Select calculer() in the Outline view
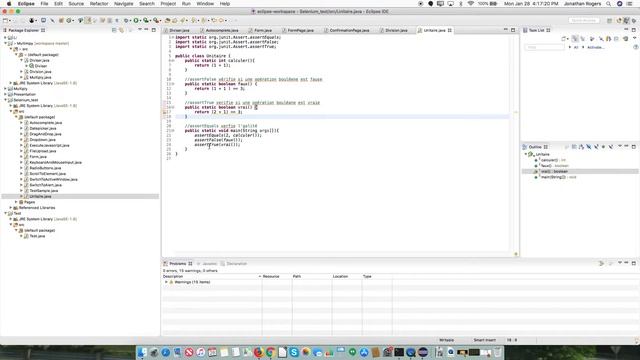This screenshot has height=360, width=640. point(549,160)
